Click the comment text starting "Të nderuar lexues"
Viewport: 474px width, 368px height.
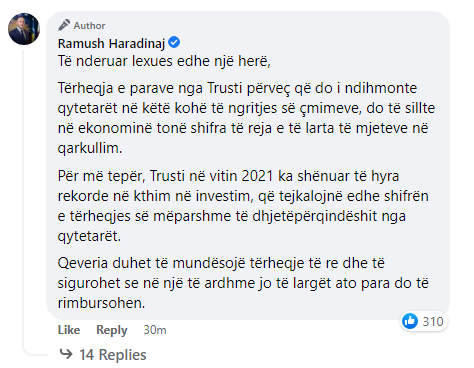164,61
